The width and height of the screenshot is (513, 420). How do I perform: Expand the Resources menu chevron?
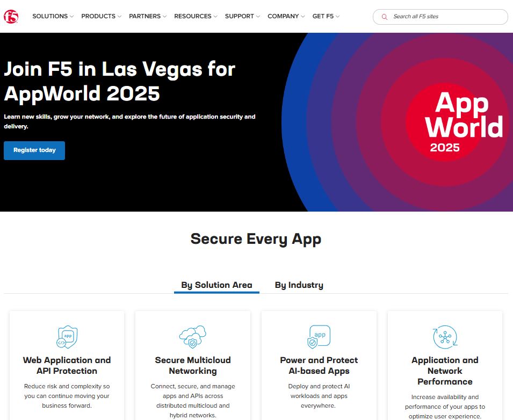215,16
